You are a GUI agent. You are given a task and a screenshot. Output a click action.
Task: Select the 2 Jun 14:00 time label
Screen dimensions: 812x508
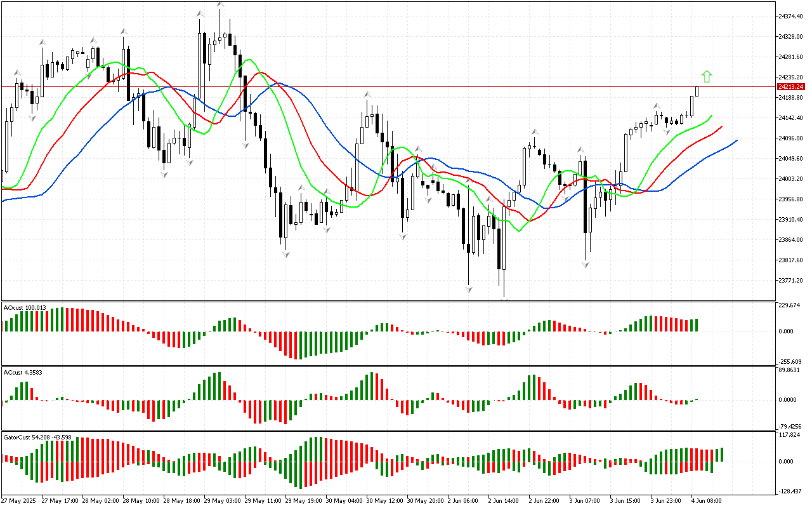(x=503, y=500)
